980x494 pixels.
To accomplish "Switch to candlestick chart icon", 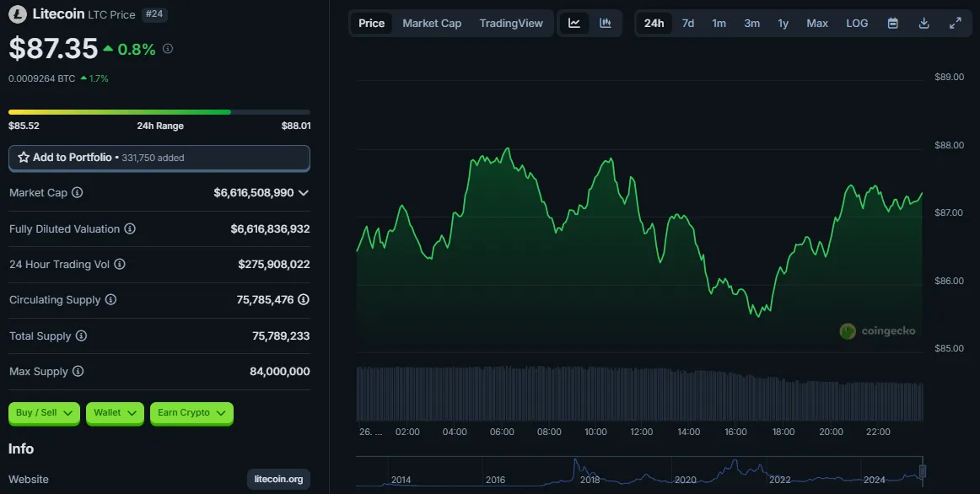I will [605, 23].
